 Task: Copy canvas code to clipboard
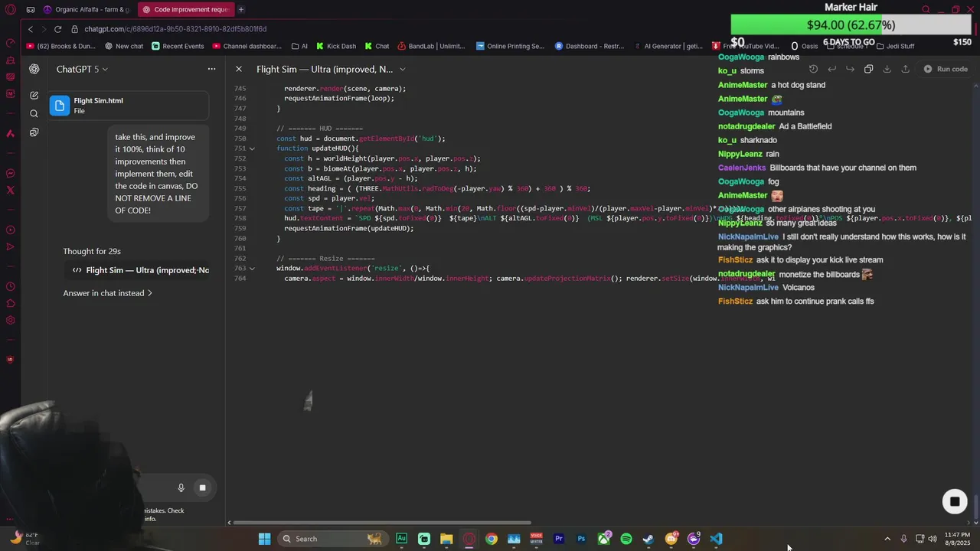coord(868,69)
